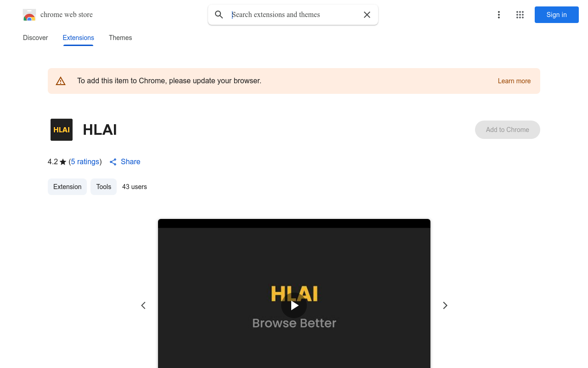Click the disabled Add to Chrome button
Image resolution: width=588 pixels, height=368 pixels.
(508, 130)
